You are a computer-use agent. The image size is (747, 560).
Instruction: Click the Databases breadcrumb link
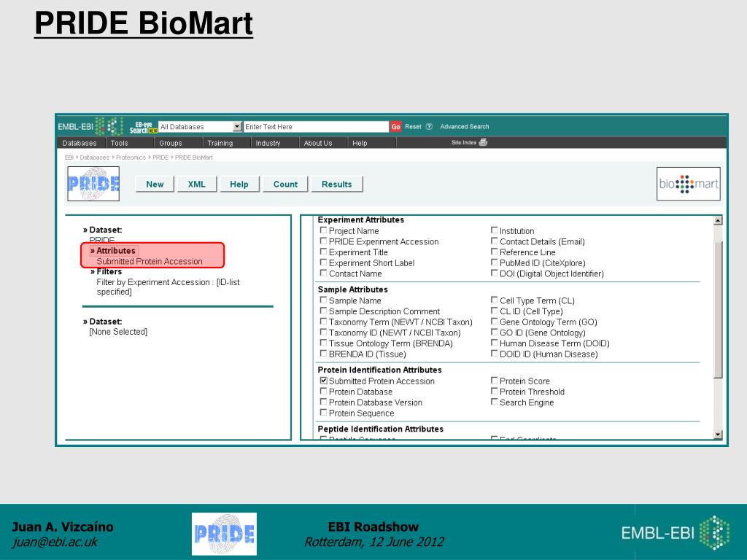click(x=95, y=157)
